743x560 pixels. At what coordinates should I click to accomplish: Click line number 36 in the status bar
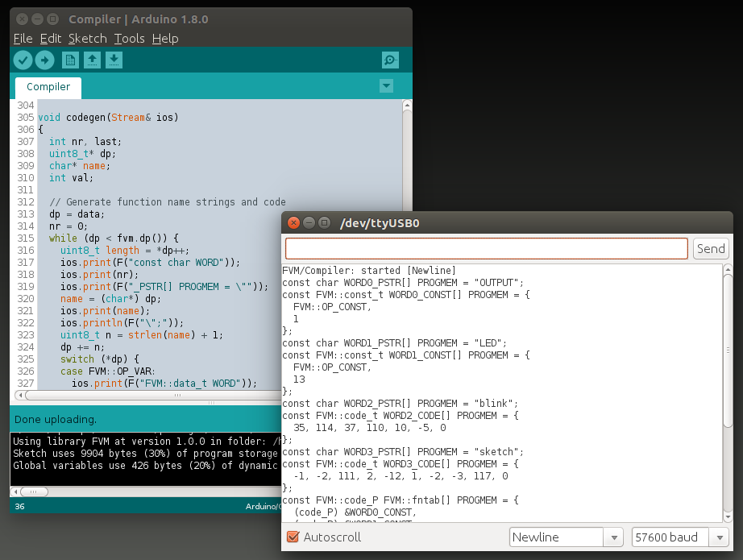pos(19,507)
